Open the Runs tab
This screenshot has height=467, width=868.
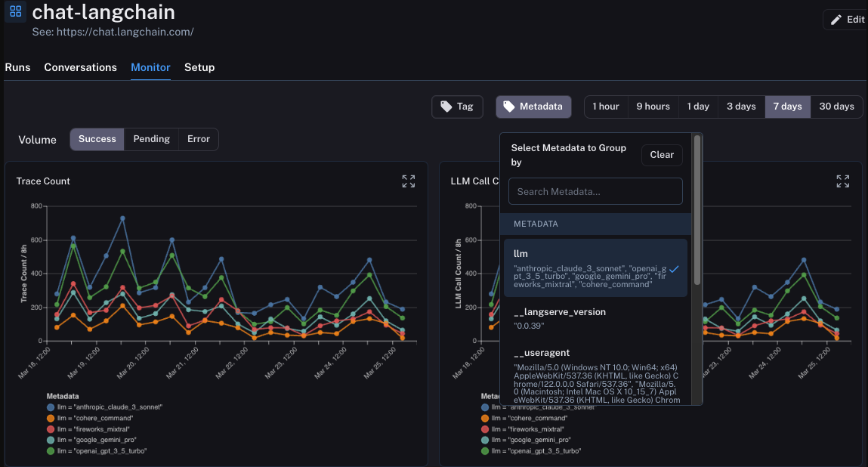(17, 67)
